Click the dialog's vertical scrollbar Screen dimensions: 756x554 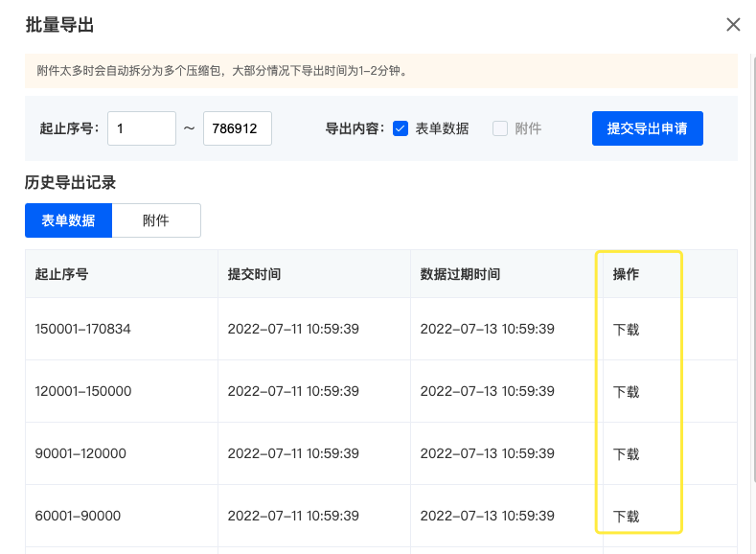coord(753,267)
